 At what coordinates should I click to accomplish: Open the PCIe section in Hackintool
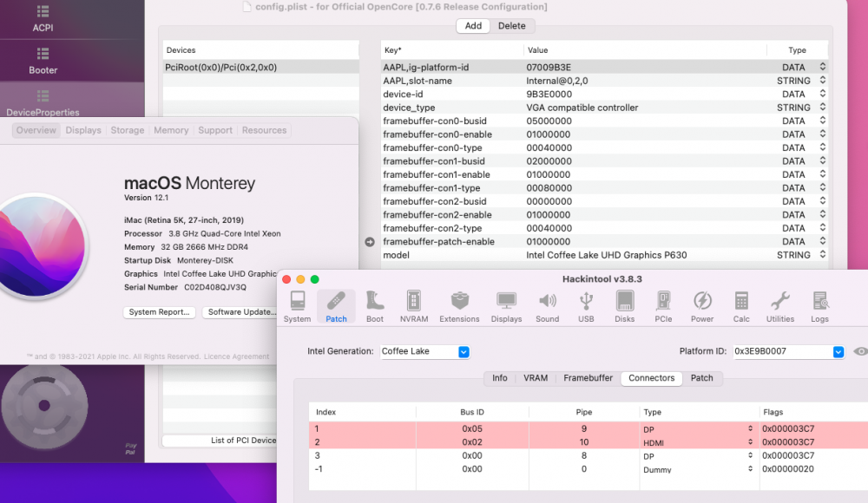(x=663, y=306)
